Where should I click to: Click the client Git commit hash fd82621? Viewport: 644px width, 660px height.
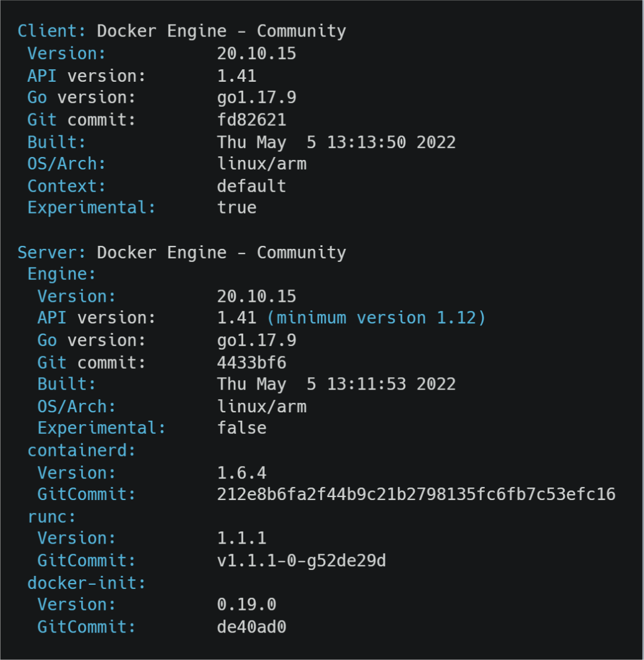point(252,120)
